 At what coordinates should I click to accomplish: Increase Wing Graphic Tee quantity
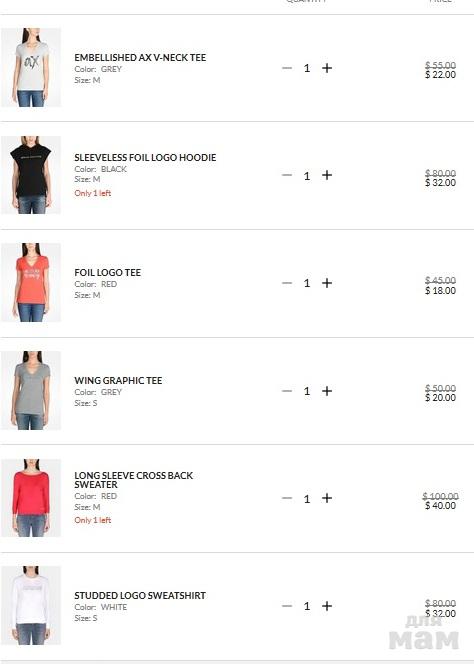(x=327, y=391)
